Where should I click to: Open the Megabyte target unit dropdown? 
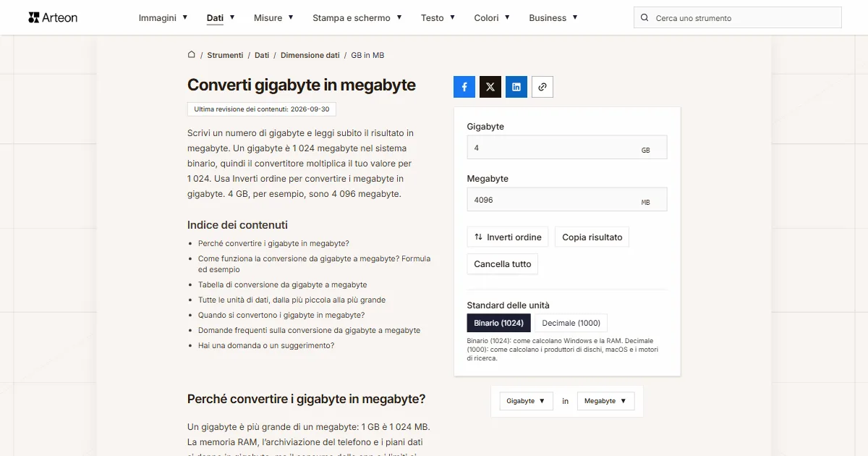point(606,401)
